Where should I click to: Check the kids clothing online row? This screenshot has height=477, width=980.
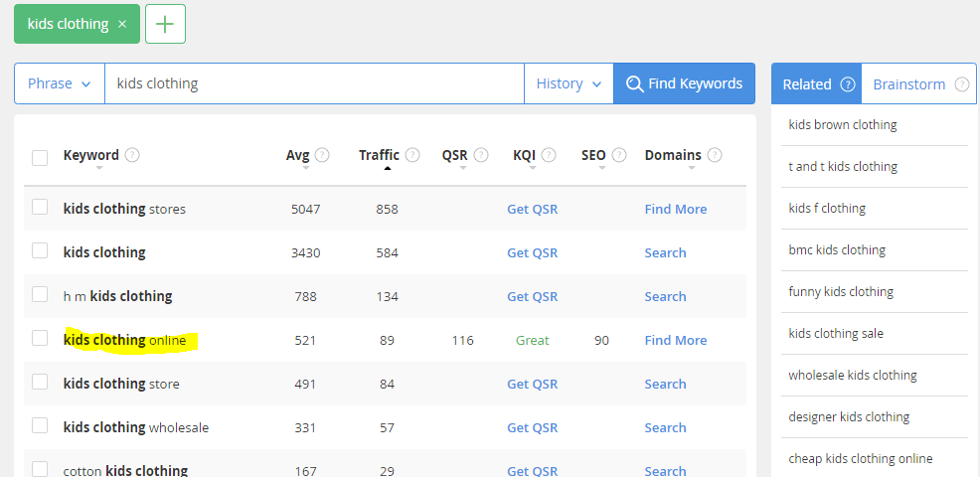point(40,338)
